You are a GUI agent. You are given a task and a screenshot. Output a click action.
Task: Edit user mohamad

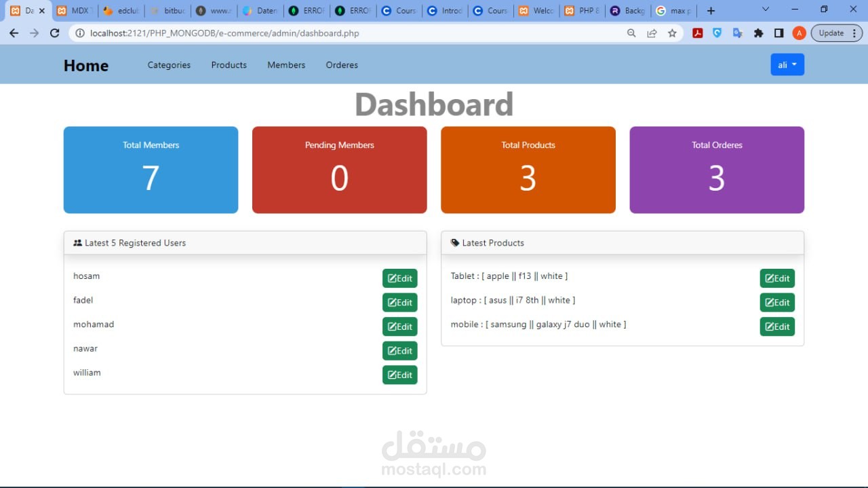point(399,326)
